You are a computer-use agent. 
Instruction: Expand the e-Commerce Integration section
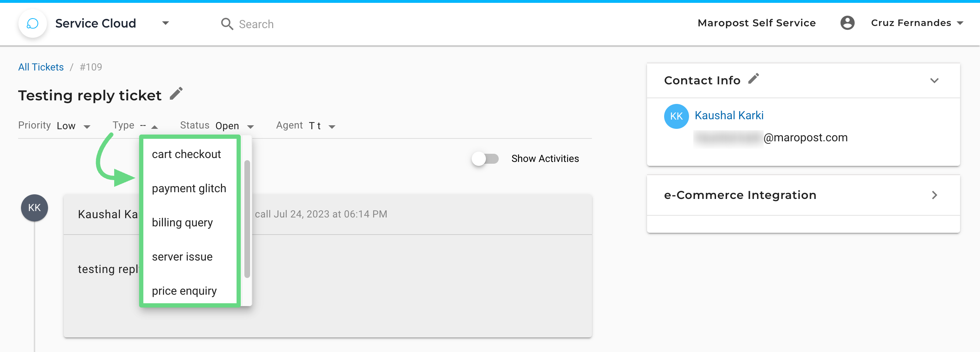pos(934,195)
